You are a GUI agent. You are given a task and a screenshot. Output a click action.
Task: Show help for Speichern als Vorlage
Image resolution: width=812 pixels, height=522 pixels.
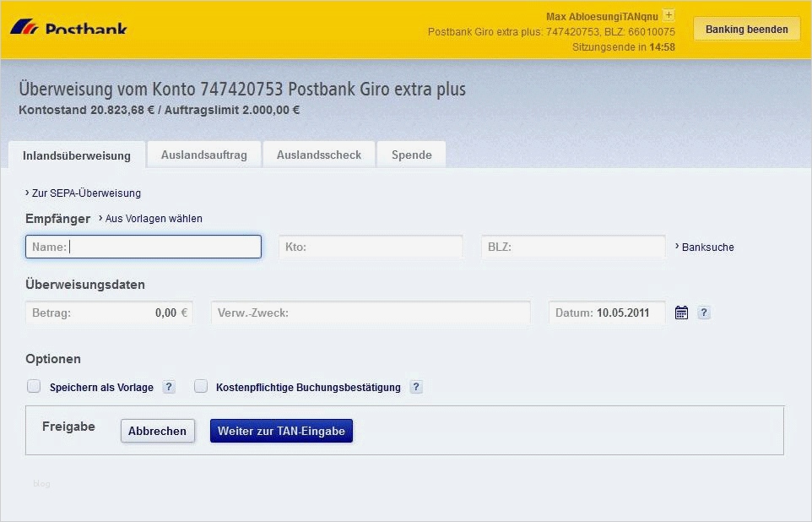point(169,387)
